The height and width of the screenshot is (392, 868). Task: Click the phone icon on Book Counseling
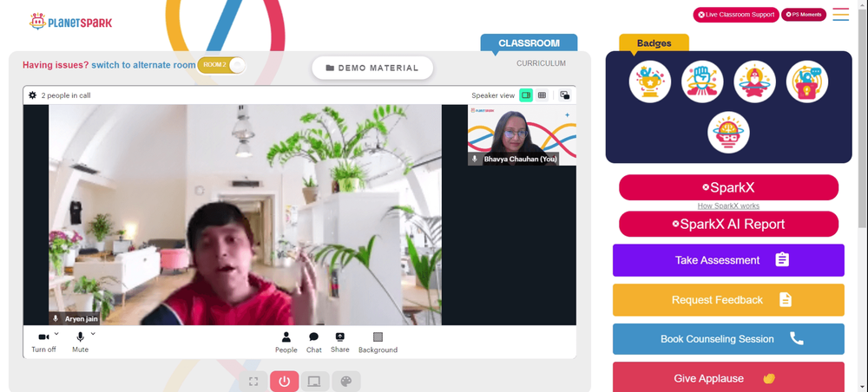796,338
